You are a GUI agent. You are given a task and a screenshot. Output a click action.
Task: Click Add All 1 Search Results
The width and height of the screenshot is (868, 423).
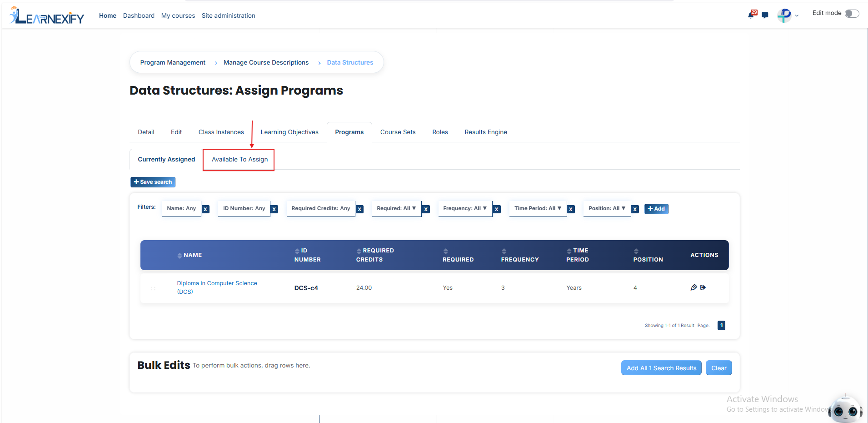[661, 368]
